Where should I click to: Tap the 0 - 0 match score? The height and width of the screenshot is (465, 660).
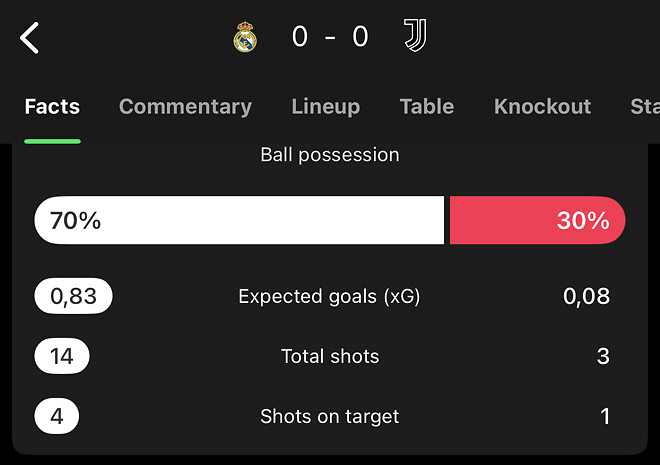click(330, 38)
